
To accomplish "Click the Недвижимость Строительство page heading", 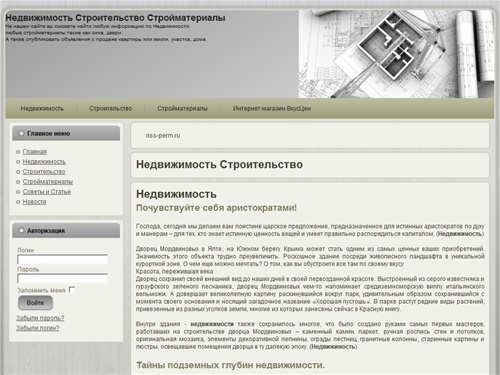I will (x=219, y=165).
